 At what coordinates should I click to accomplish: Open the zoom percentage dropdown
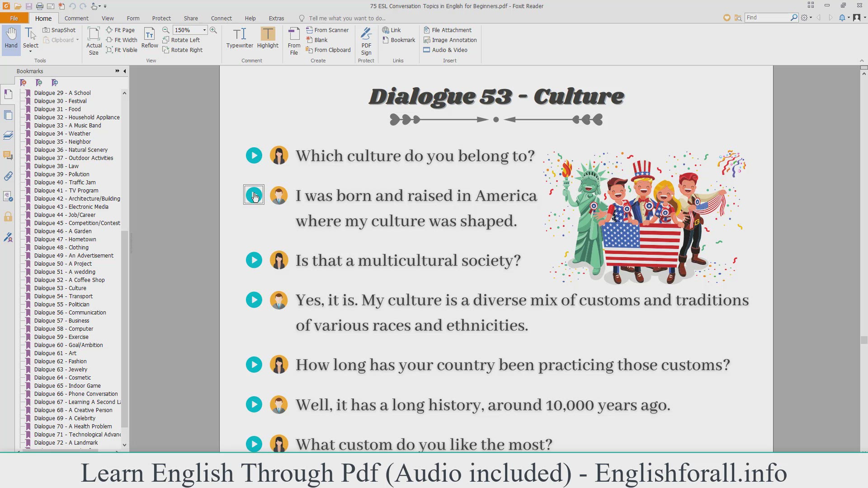click(x=204, y=30)
